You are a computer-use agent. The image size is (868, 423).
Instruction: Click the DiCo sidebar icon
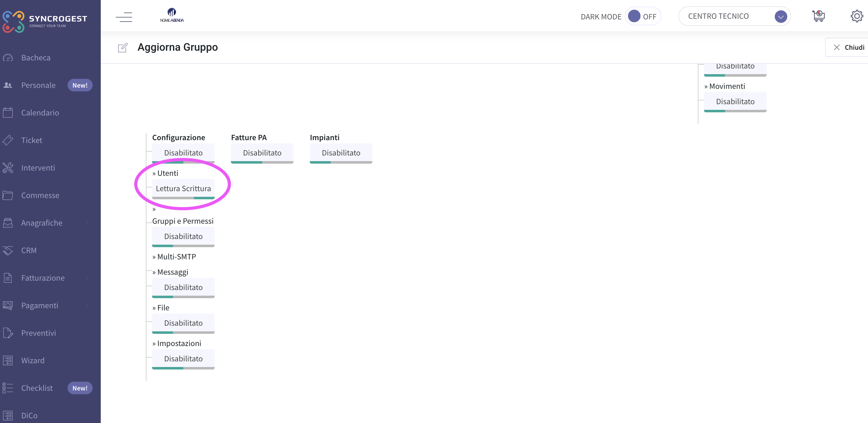click(8, 415)
